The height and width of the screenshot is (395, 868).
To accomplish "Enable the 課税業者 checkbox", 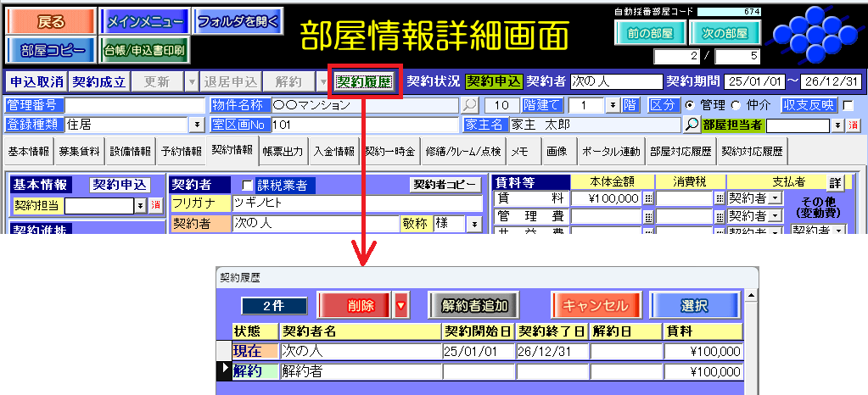I will point(248,185).
